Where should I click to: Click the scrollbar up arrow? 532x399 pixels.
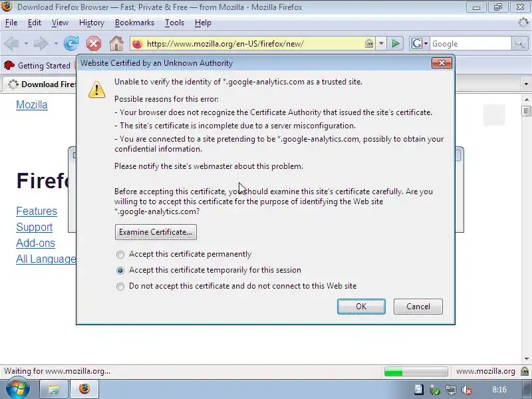pos(526,99)
